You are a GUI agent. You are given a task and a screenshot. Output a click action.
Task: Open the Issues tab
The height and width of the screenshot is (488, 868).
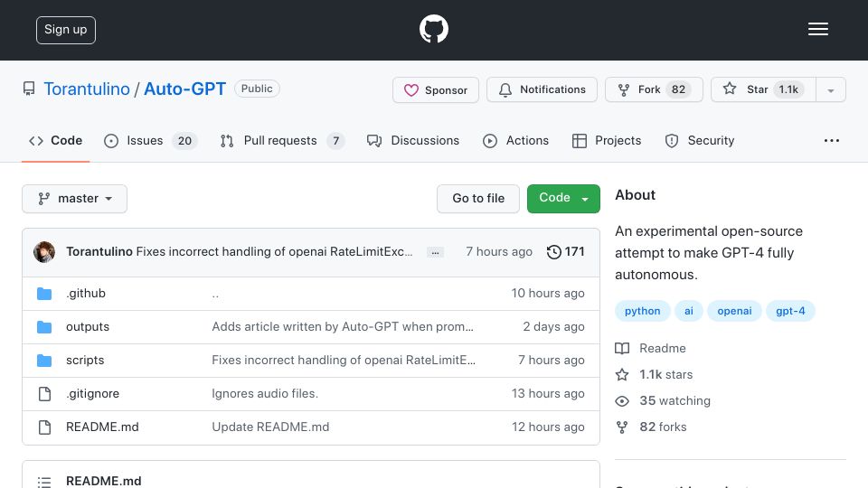[x=151, y=141]
